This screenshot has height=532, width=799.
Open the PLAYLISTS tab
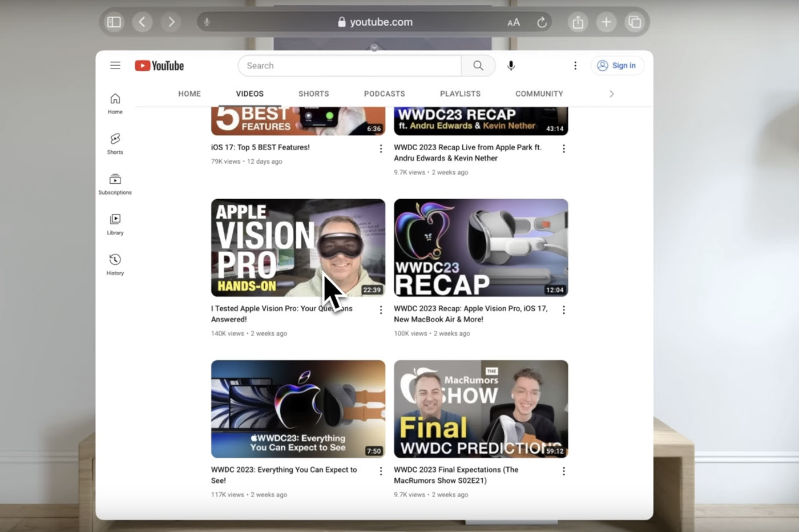pyautogui.click(x=460, y=94)
